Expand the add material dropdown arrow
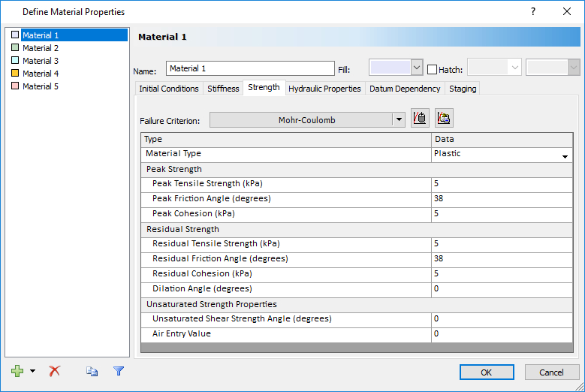This screenshot has width=585, height=392. tap(32, 371)
